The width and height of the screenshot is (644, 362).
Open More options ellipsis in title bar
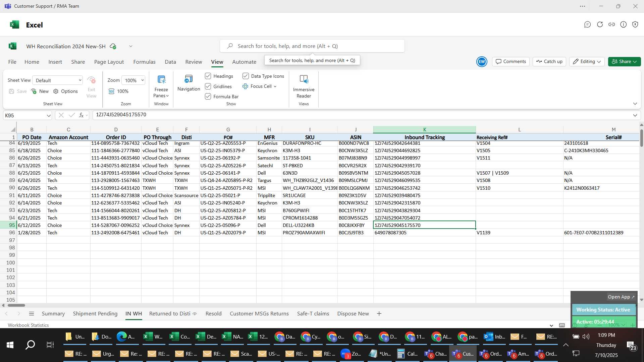tap(582, 6)
